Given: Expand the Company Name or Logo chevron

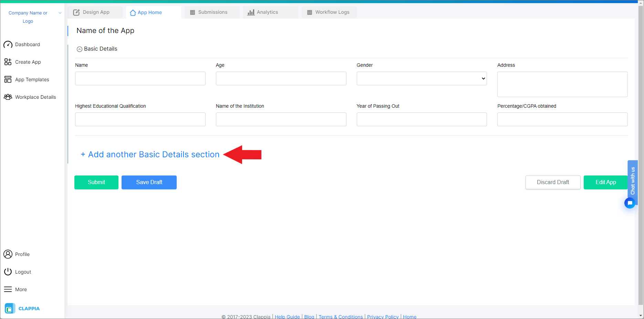Looking at the screenshot, I should click(x=60, y=13).
